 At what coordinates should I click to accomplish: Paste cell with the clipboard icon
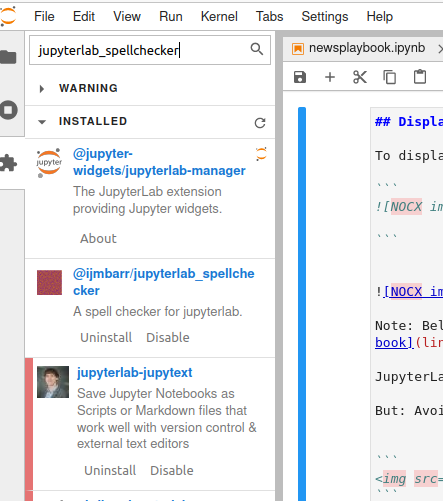click(420, 77)
